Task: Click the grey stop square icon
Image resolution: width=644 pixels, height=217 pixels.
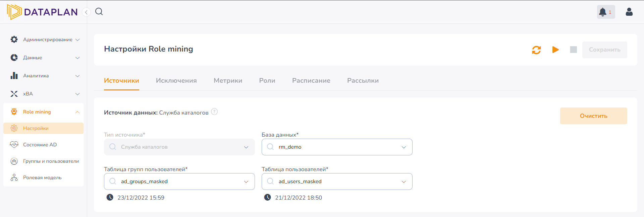Action: click(x=574, y=50)
